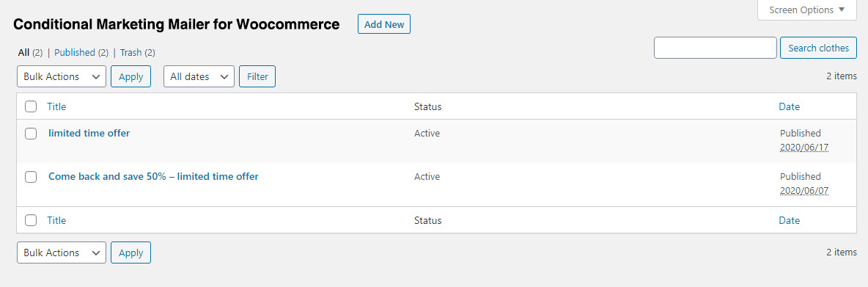Open the top Bulk Actions dropdown
This screenshot has height=287, width=868.
[62, 76]
